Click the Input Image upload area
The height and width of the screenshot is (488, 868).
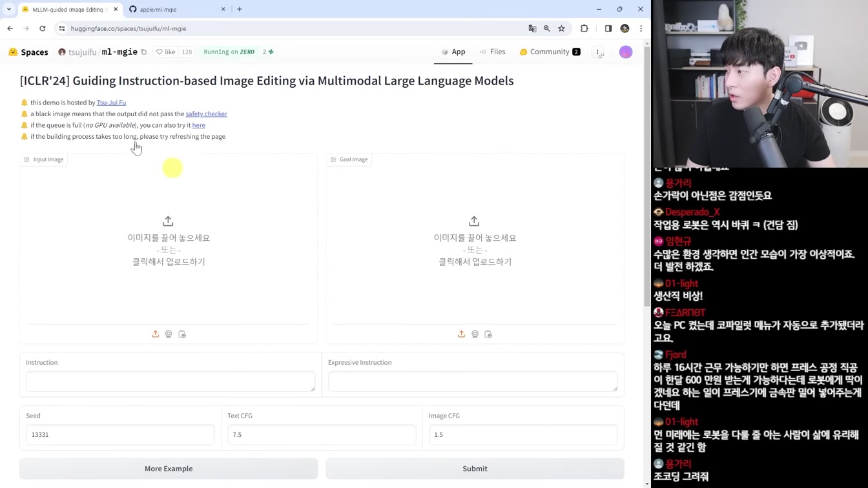[169, 242]
